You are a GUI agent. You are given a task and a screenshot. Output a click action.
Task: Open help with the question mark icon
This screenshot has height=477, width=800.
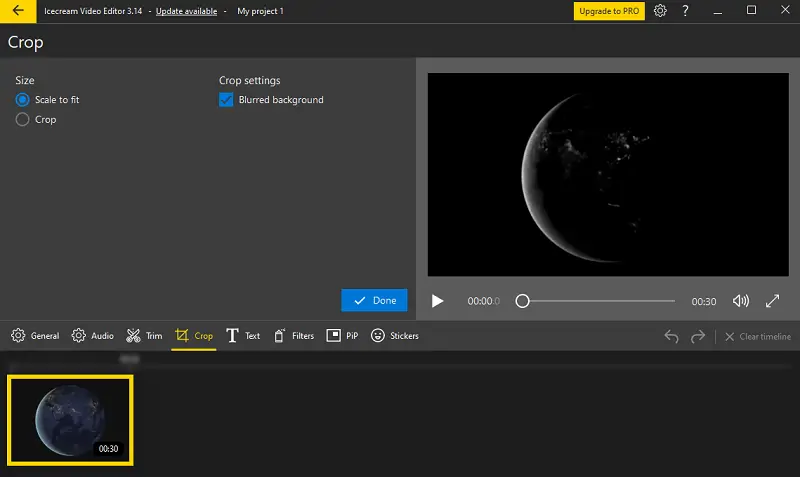(x=685, y=11)
